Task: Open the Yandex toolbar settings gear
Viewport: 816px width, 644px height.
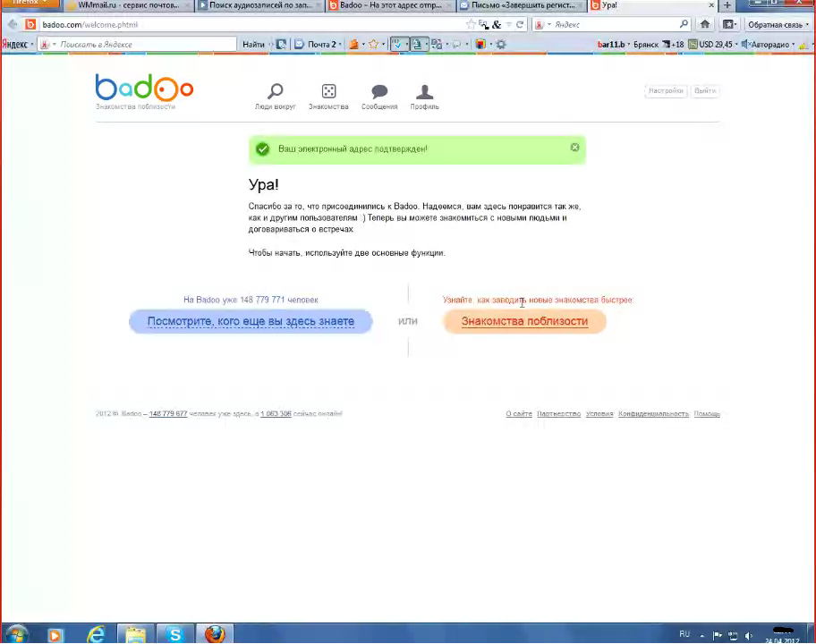Action: [501, 44]
